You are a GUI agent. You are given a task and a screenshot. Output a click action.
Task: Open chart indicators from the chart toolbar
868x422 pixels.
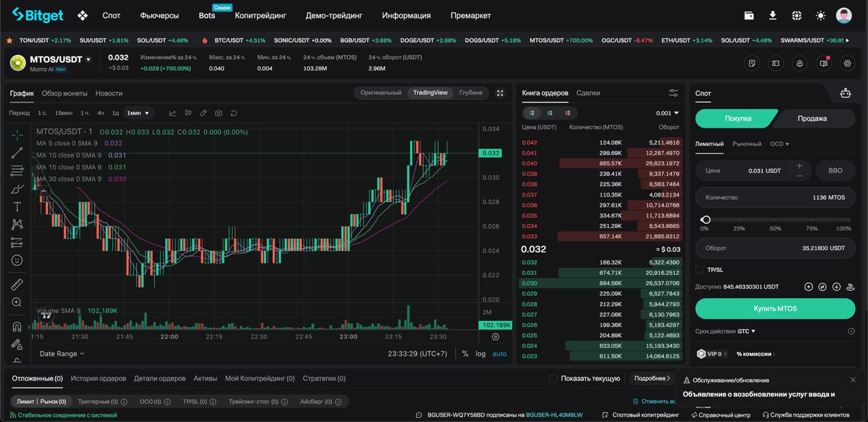pos(172,113)
